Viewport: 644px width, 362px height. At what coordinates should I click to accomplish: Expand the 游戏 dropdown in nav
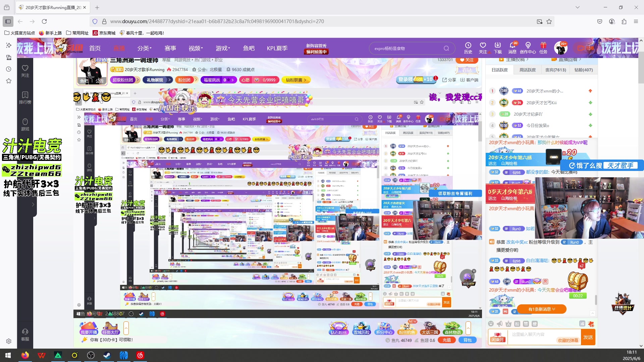coord(223,48)
